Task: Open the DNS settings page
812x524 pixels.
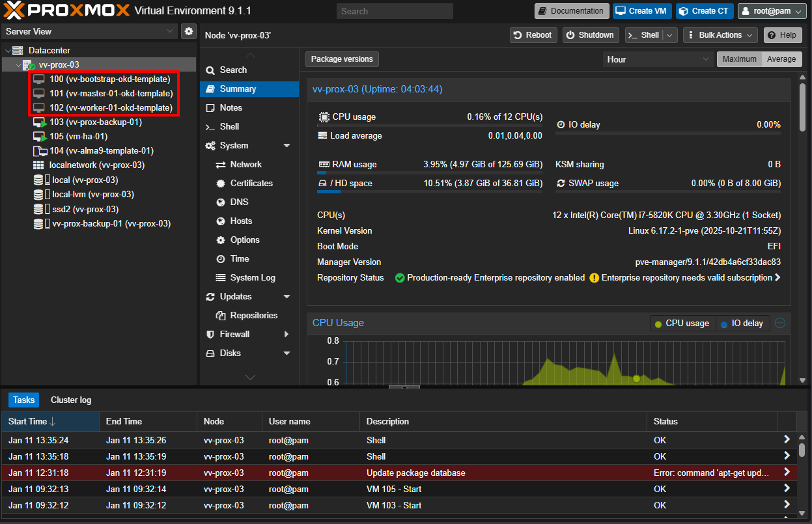Action: coord(239,202)
